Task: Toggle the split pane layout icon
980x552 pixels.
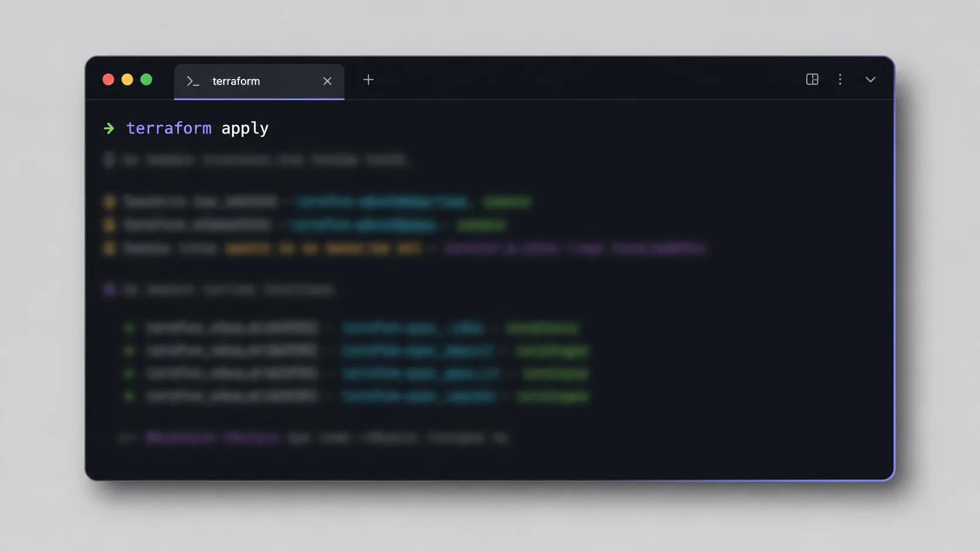Action: click(812, 79)
